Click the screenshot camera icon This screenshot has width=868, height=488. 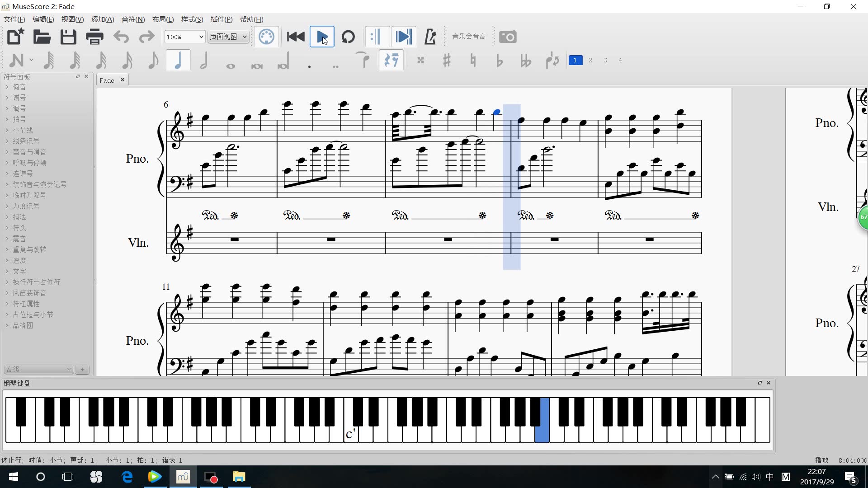[x=508, y=37]
